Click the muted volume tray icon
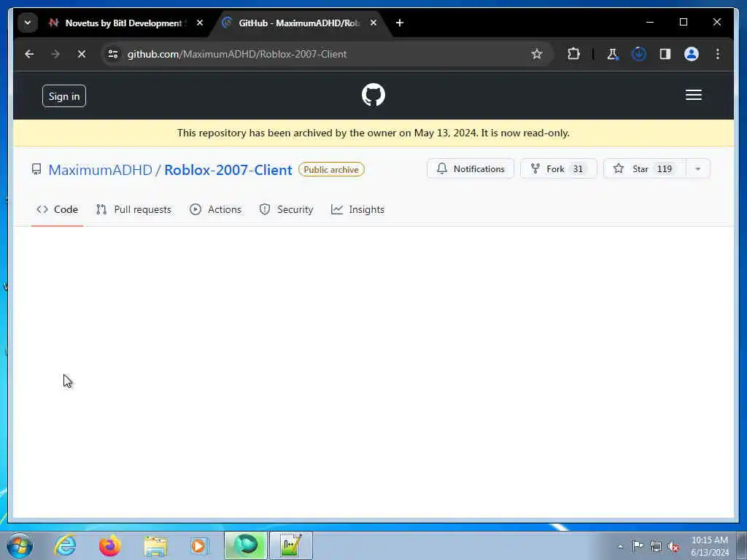The height and width of the screenshot is (560, 747). [x=673, y=546]
